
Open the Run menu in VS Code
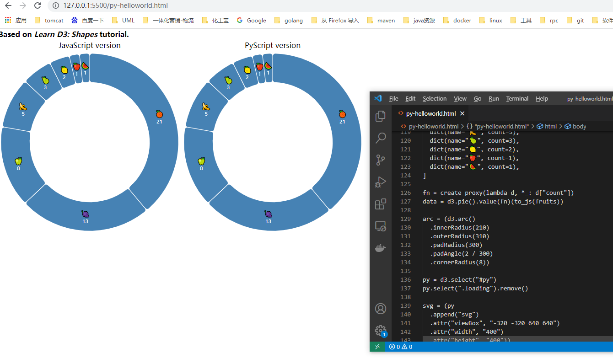494,98
